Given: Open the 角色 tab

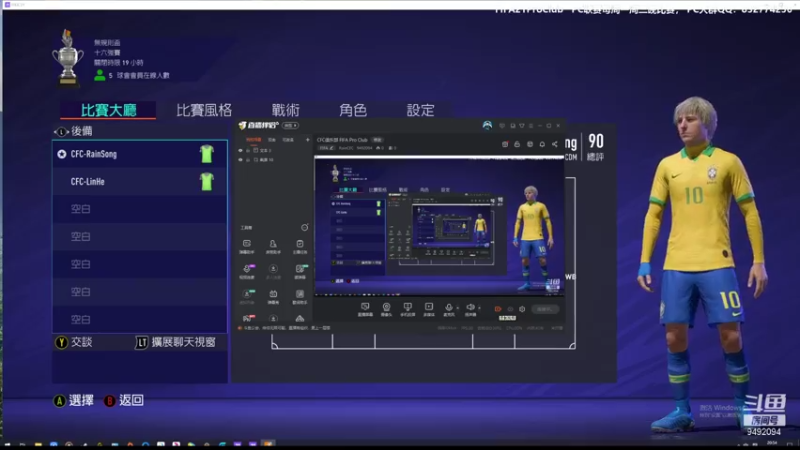Looking at the screenshot, I should [x=353, y=110].
